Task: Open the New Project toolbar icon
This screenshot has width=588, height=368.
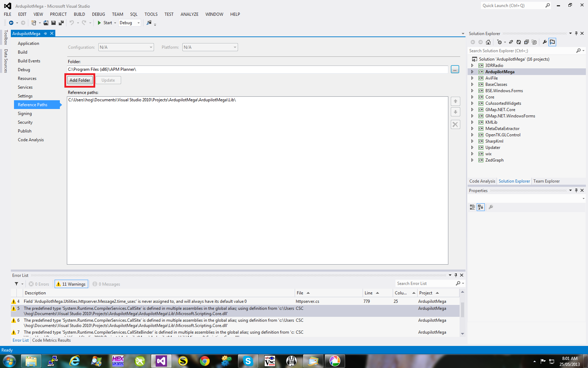Action: [x=34, y=23]
